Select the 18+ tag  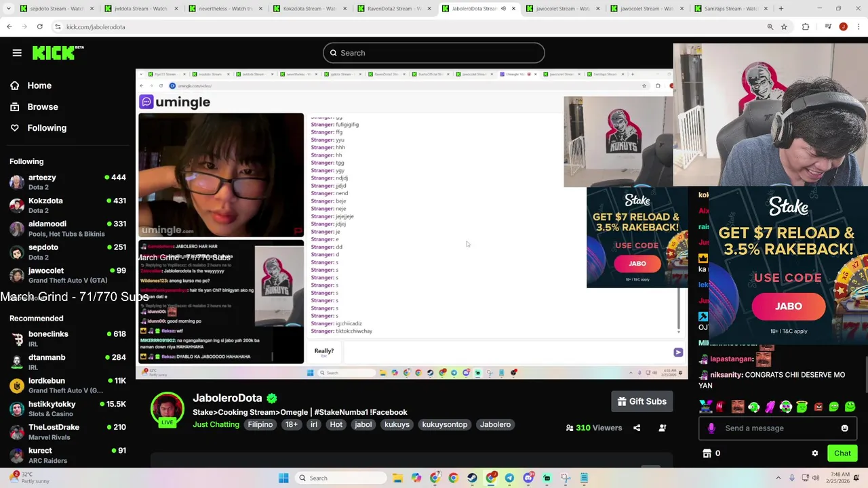tap(291, 424)
